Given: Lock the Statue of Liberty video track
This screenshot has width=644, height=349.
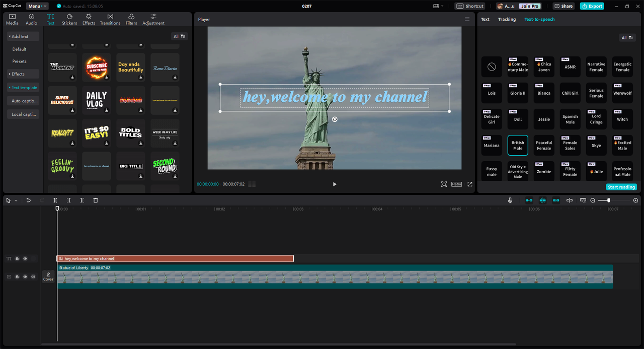Looking at the screenshot, I should tap(17, 276).
